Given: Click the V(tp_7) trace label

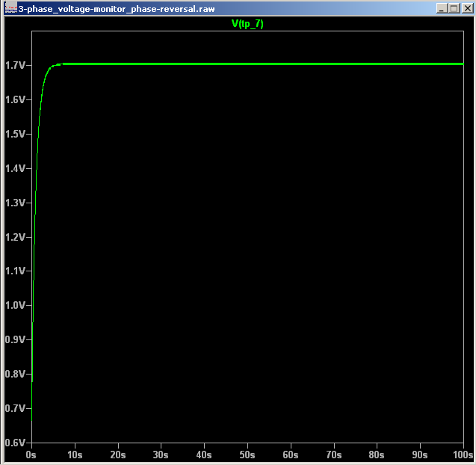Looking at the screenshot, I should (x=247, y=24).
